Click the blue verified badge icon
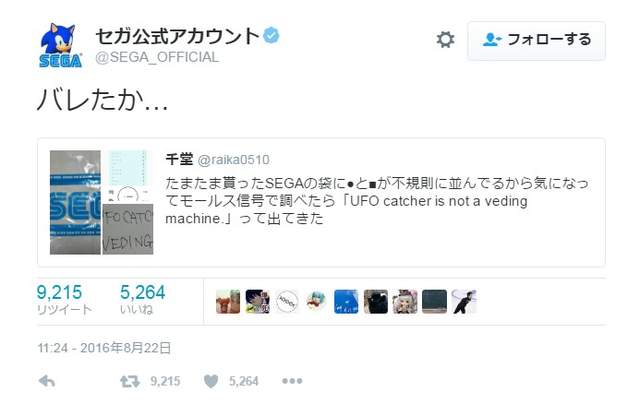 271,36
